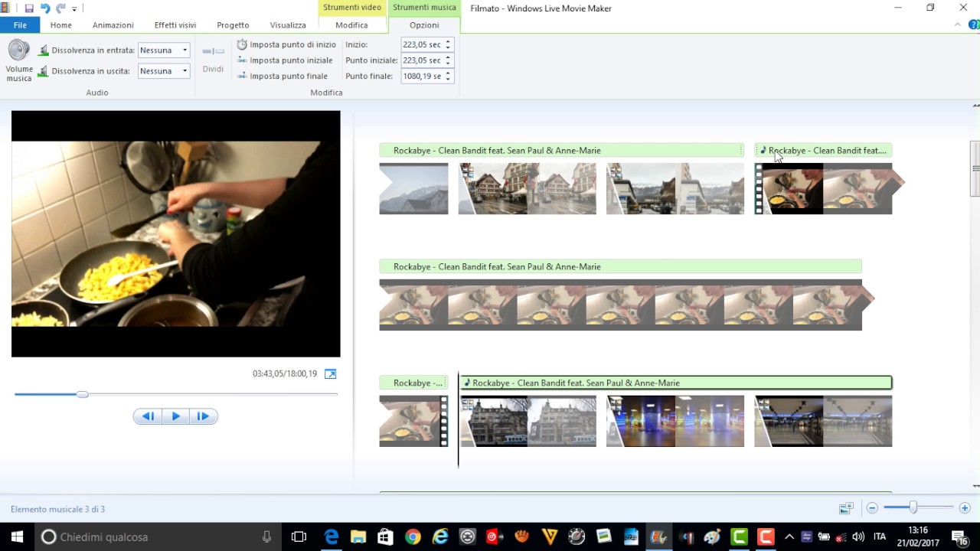Go to next frame
This screenshot has width=980, height=551.
click(203, 416)
